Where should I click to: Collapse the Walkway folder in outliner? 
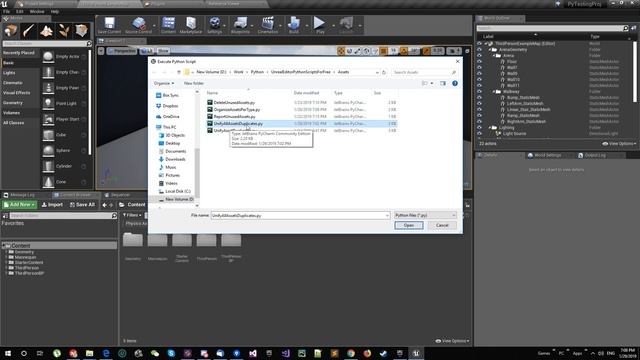click(x=493, y=92)
